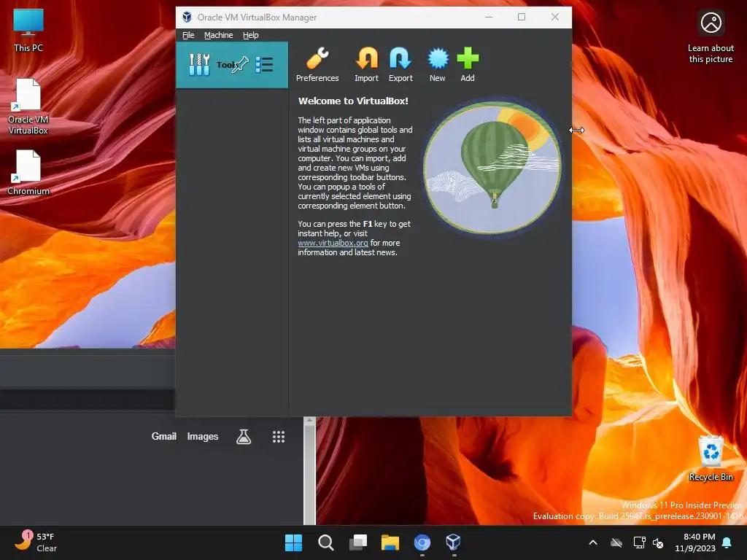The height and width of the screenshot is (560, 747).
Task: Open VirtualBox Preferences
Action: (x=317, y=65)
